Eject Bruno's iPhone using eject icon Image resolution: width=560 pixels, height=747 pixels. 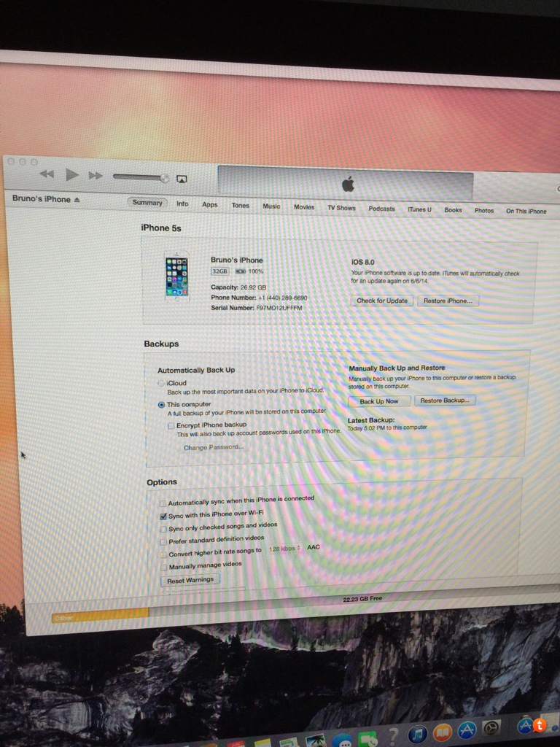pos(77,200)
